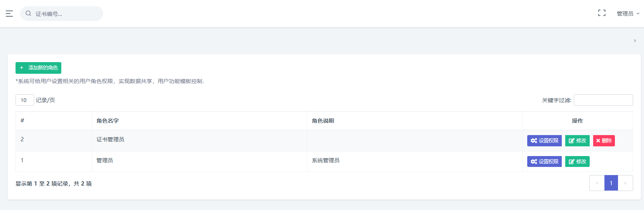Expand the breadcrumb chevron at right
The width and height of the screenshot is (644, 210).
[635, 40]
